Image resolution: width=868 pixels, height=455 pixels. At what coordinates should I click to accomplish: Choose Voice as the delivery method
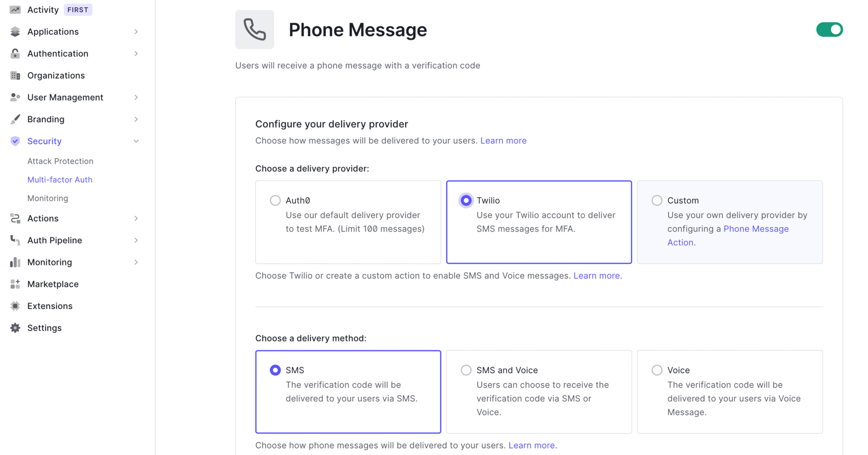[657, 370]
